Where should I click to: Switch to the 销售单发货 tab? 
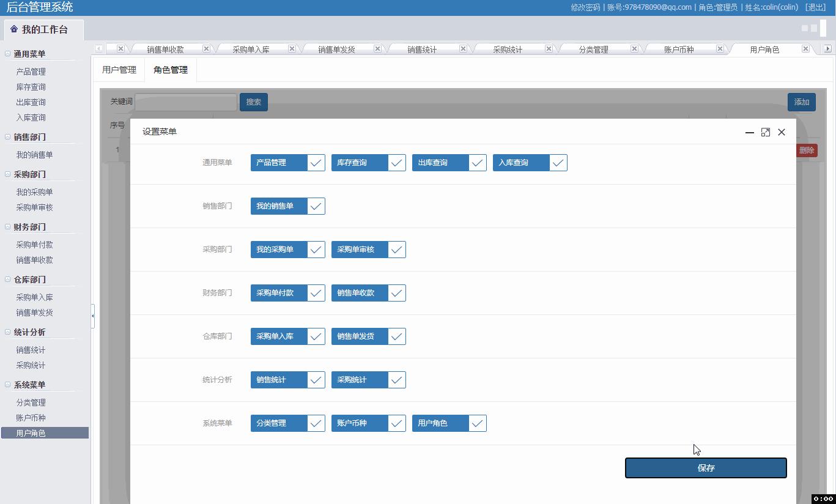tap(336, 50)
